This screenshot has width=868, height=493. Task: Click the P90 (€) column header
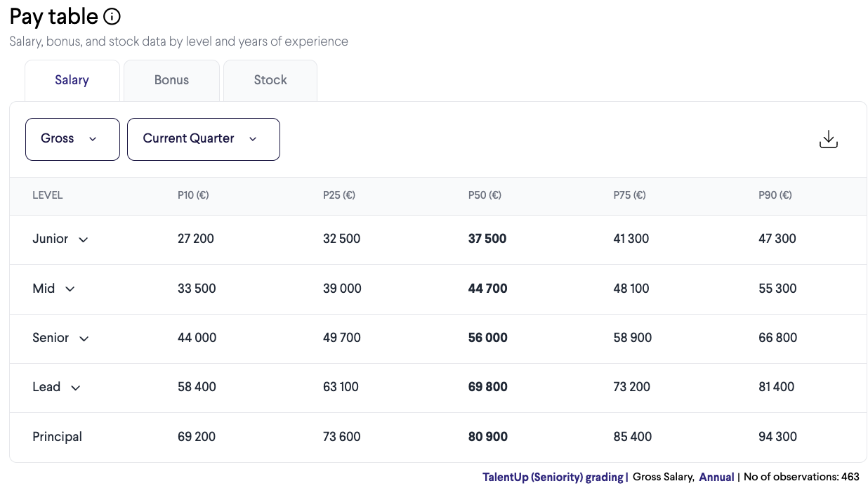[x=775, y=195]
